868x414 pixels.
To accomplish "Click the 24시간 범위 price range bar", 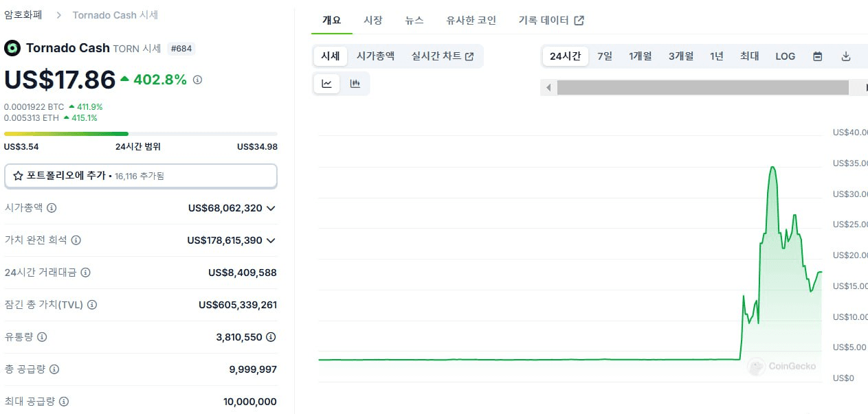I will coord(141,134).
